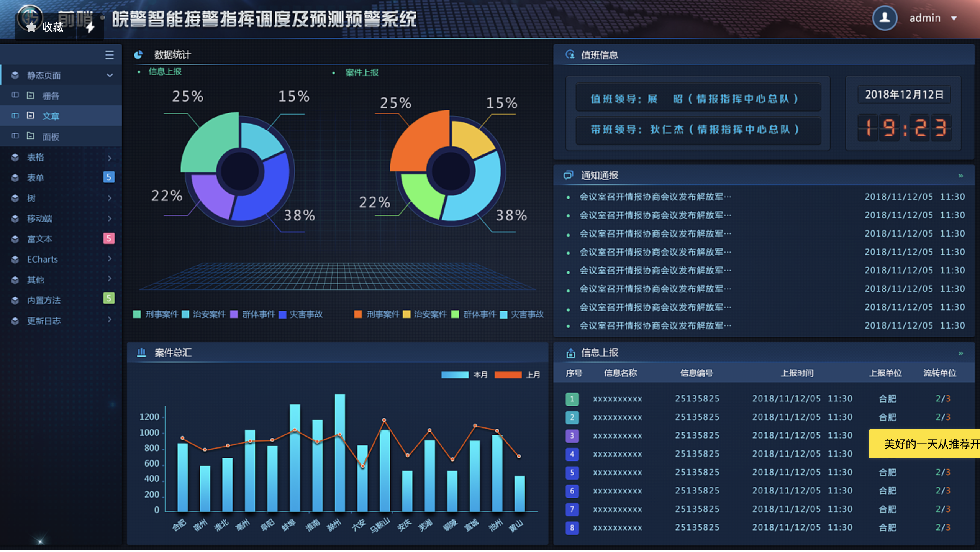Click the 通知通报 chat bubble icon
Screen dimensions: 980x552
point(568,175)
